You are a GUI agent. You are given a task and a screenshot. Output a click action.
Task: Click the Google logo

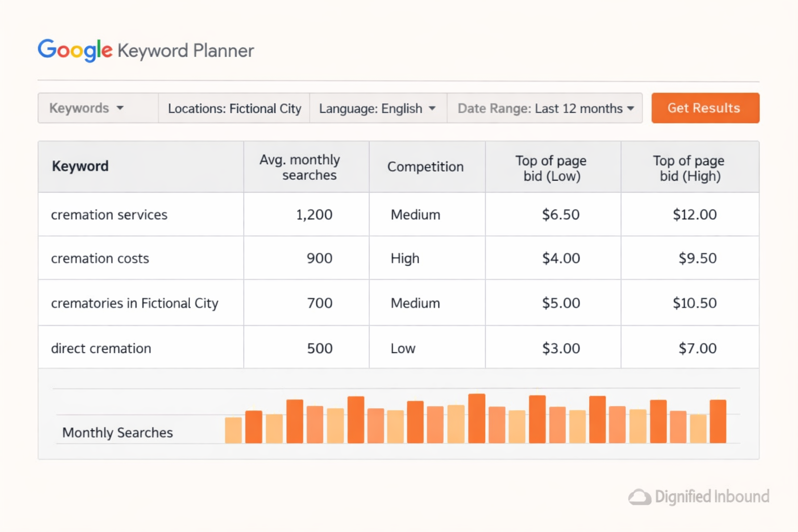click(x=74, y=50)
